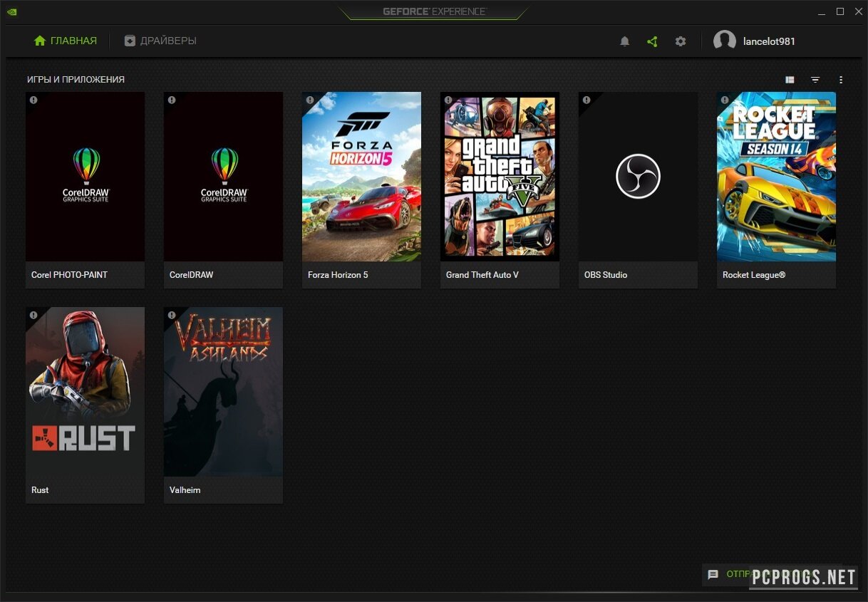Screen dimensions: 868x602
Task: Click warning badge on CorelDRAW tile
Action: tap(172, 100)
